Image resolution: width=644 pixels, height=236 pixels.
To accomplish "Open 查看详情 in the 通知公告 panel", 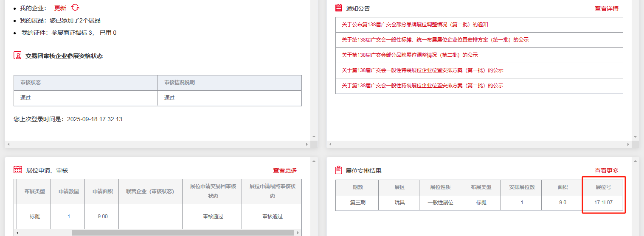I will 606,8.
